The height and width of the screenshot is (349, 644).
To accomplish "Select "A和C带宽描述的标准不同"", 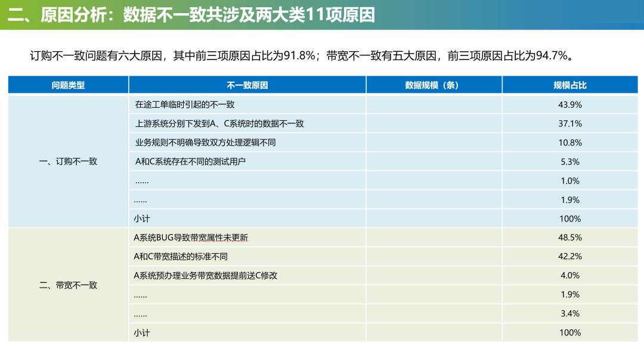I will pyautogui.click(x=180, y=256).
